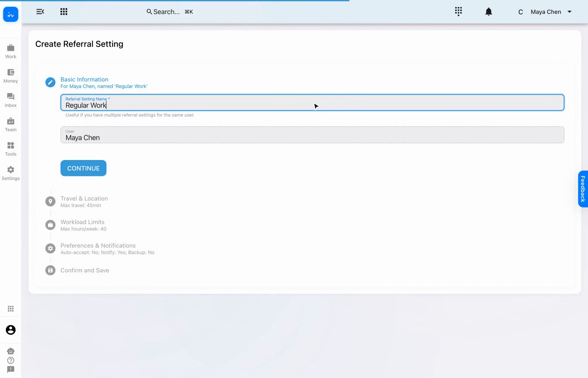Expand the Confirm and Save step

84,270
